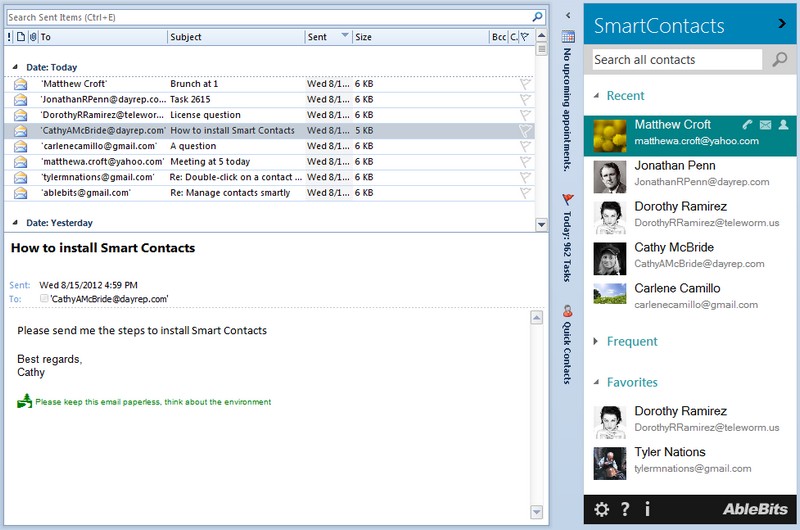Flag the 'Meeting at 5 today' message
The height and width of the screenshot is (530, 800).
525,162
